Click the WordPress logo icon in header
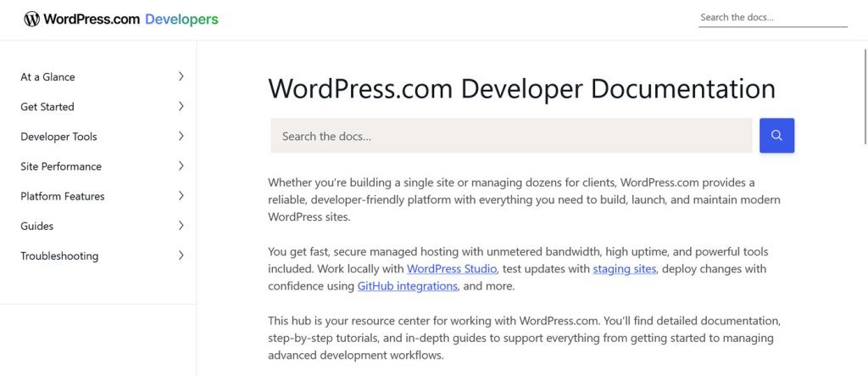Viewport: 868px width, 376px height. point(31,19)
